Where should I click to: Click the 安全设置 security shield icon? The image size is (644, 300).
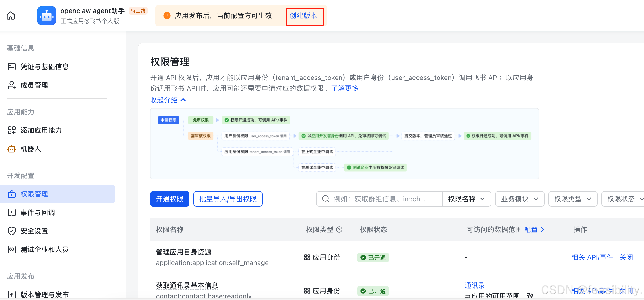coord(11,231)
